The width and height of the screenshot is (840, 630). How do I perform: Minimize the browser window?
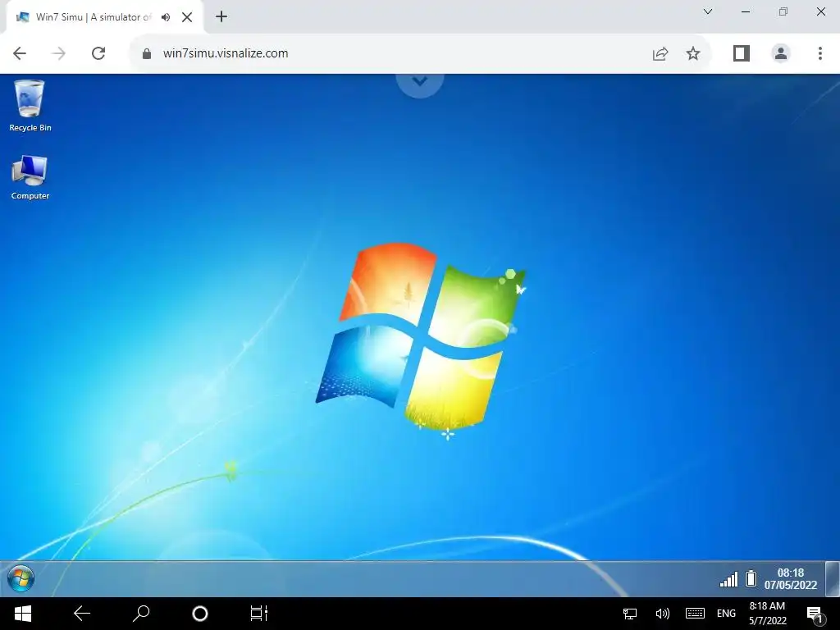click(x=745, y=11)
